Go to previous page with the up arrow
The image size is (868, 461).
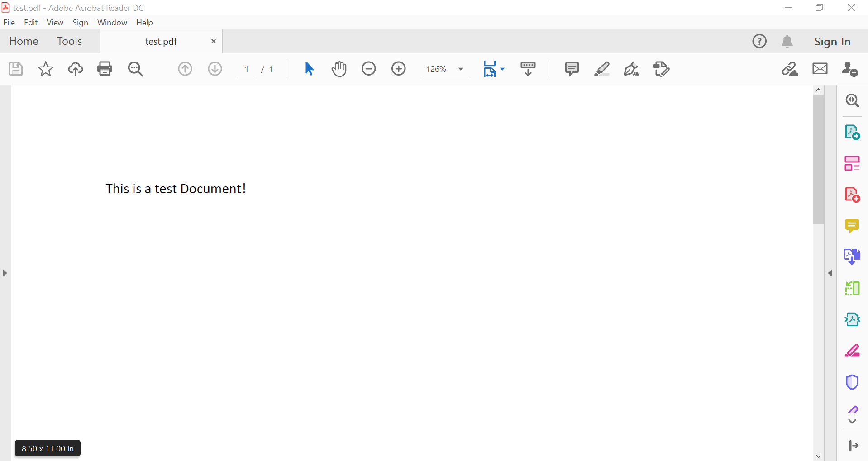[185, 69]
